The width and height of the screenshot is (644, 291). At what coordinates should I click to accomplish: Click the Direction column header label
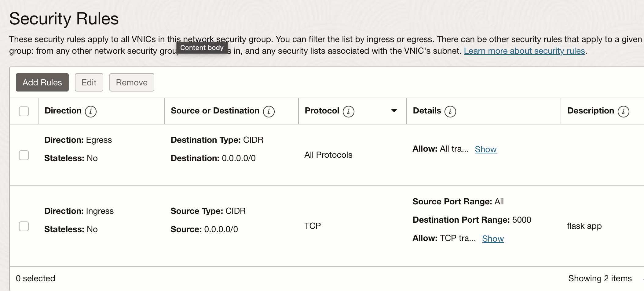point(63,111)
